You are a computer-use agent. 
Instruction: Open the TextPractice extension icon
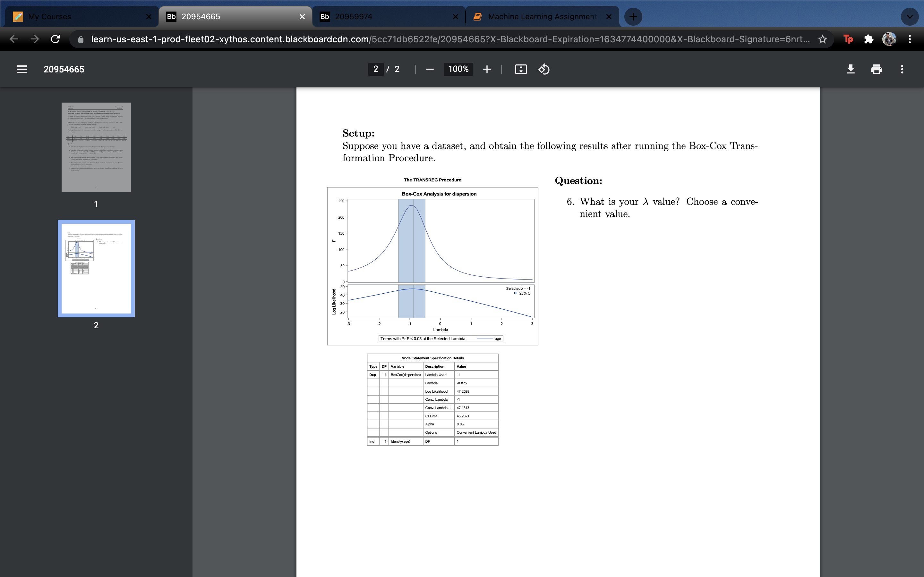click(x=848, y=39)
